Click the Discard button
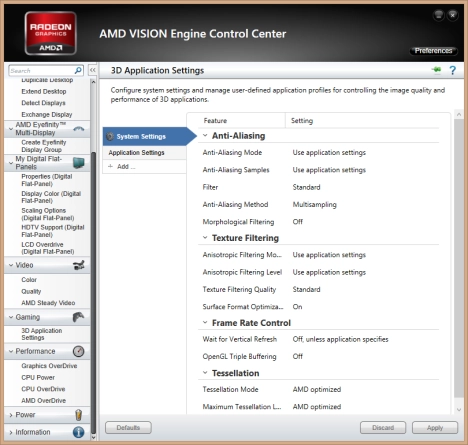 click(383, 428)
